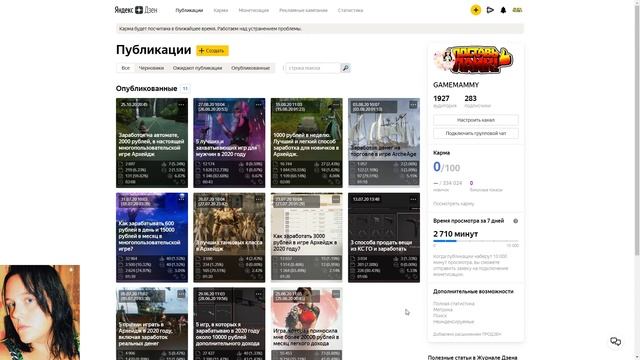Open three-dots menu on 20000 рублей card
The height and width of the screenshot is (360, 640).
[336, 294]
